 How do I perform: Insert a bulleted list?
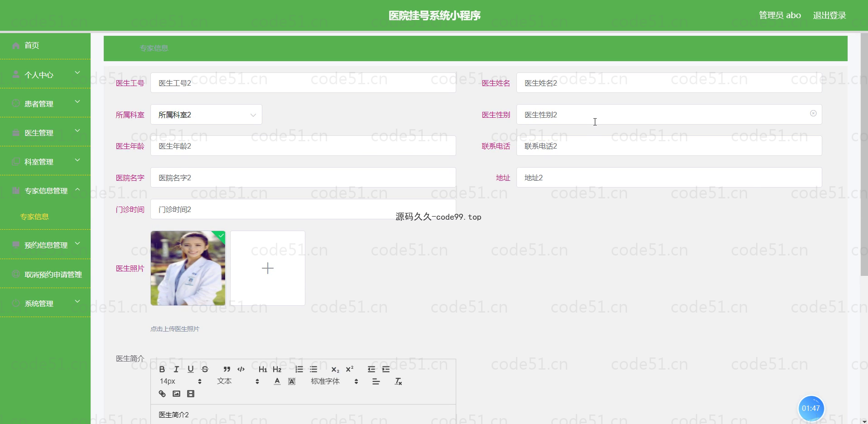[313, 369]
